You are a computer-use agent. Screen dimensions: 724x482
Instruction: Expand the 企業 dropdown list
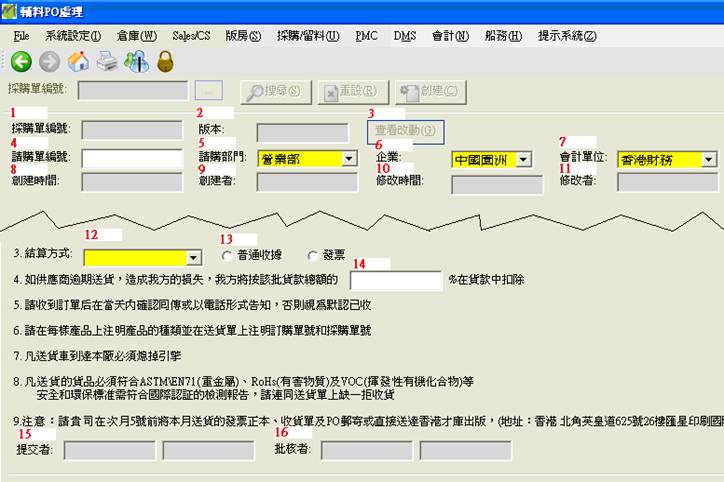524,159
